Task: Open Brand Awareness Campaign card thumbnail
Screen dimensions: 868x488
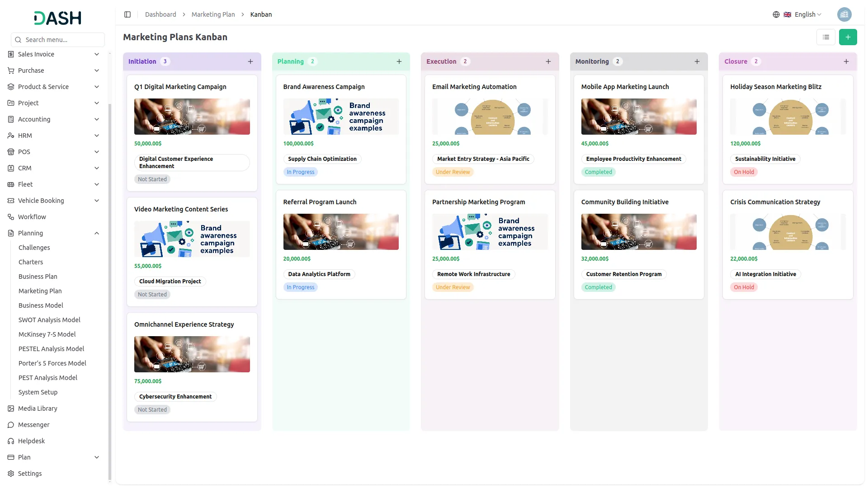Action: tap(341, 117)
